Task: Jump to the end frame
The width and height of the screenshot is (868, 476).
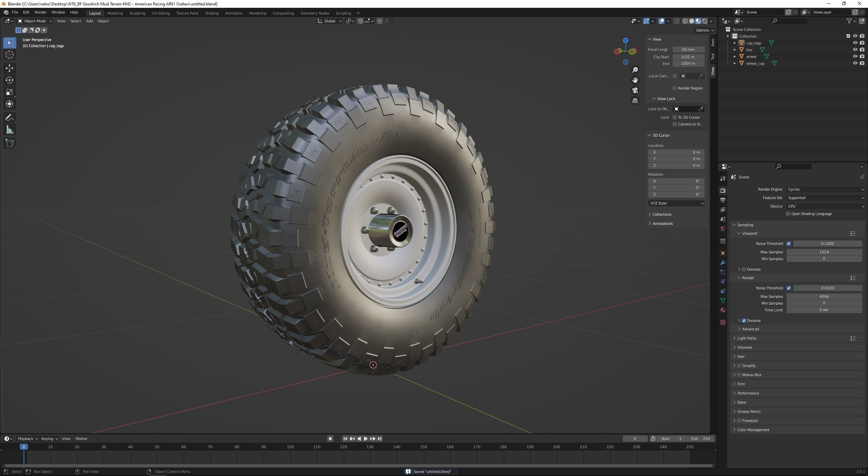Action: coord(379,439)
